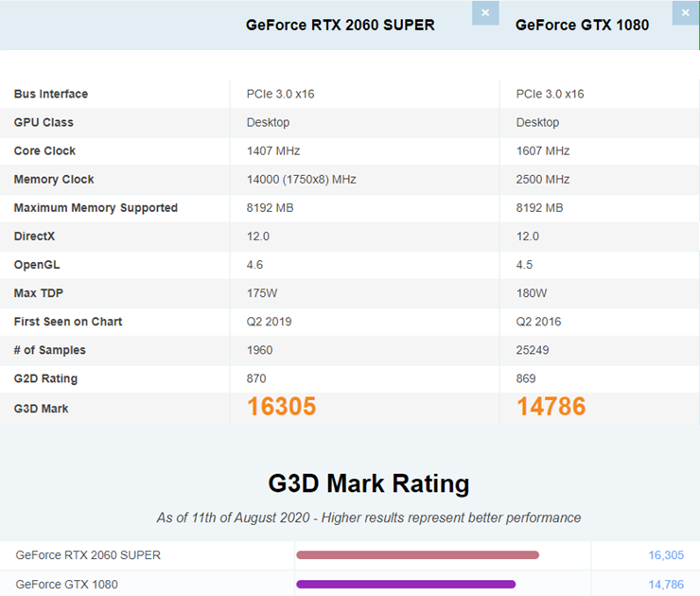Image resolution: width=700 pixels, height=596 pixels.
Task: Click the GPU Class row label
Action: point(44,122)
